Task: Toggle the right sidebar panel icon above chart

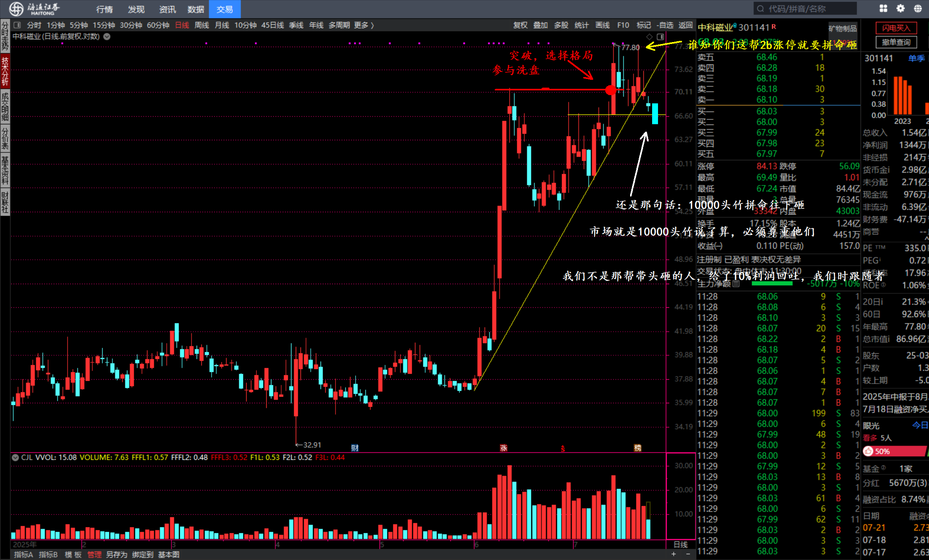Action: point(660,37)
